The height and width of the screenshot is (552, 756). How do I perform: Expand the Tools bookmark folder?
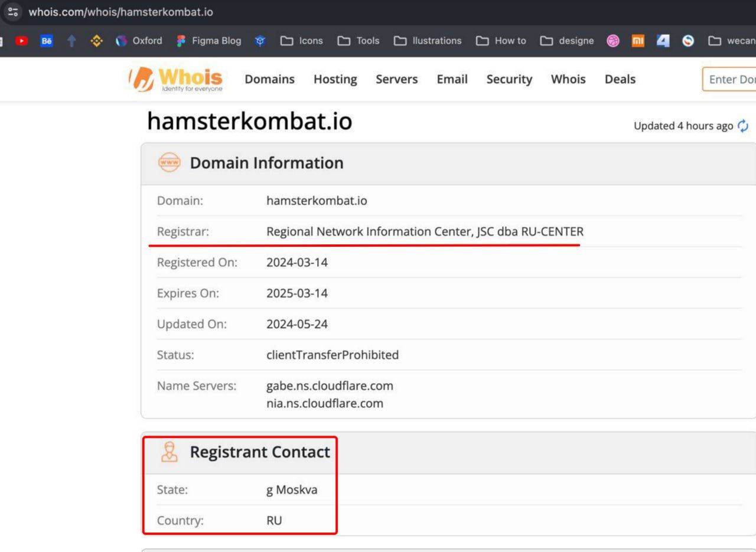(x=359, y=41)
